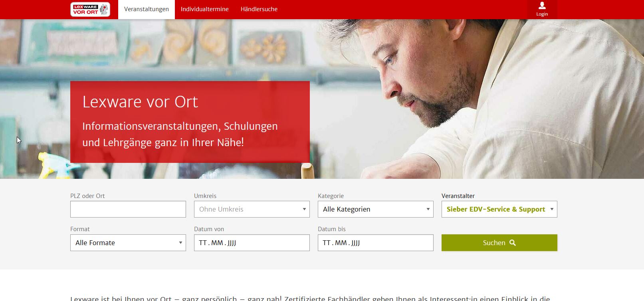Image resolution: width=644 pixels, height=301 pixels.
Task: Go to Individualtermine menu item
Action: (x=205, y=9)
